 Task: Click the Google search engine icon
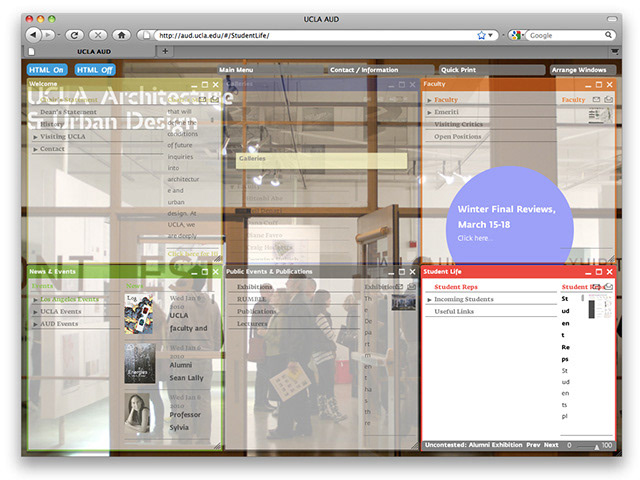[516, 36]
